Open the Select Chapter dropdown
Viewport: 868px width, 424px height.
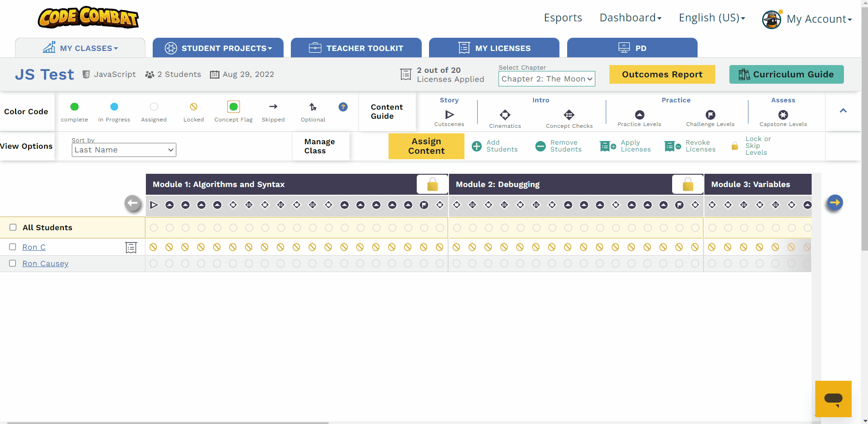tap(547, 79)
